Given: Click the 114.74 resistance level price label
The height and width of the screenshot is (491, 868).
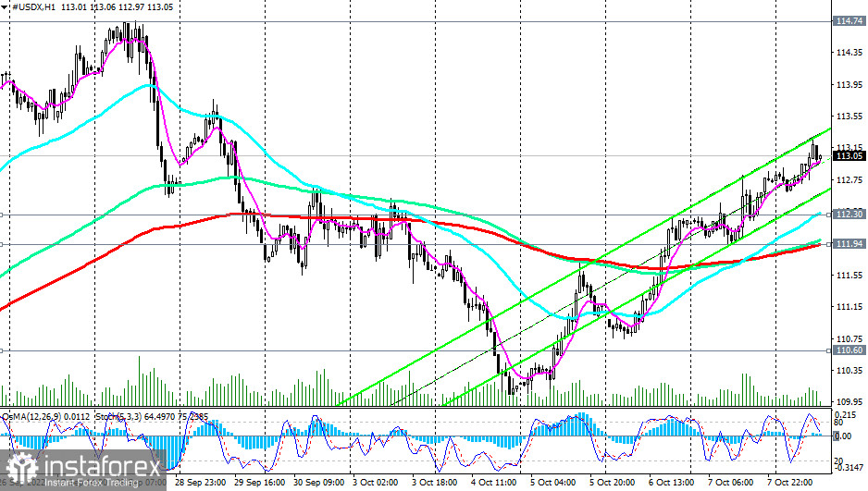Looking at the screenshot, I should [x=849, y=21].
